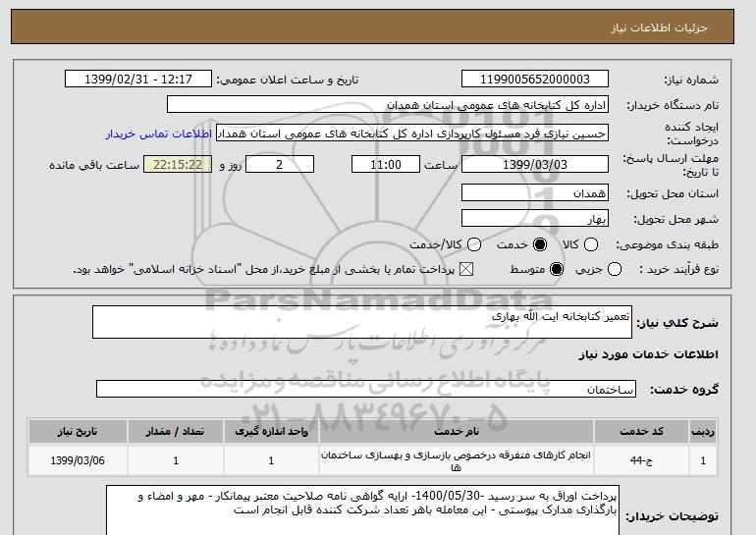Viewport: 756px width, 535px height.
Task: Click the service code cell ج-44
Action: (x=641, y=460)
